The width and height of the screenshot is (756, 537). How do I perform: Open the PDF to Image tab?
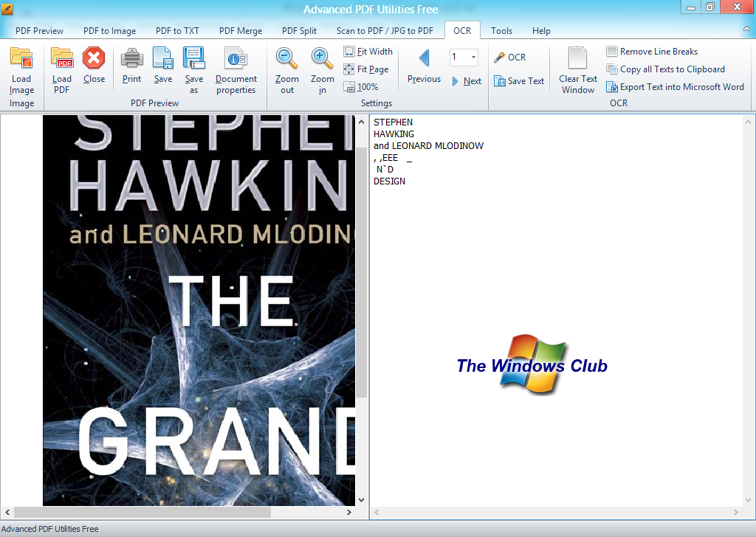(109, 31)
